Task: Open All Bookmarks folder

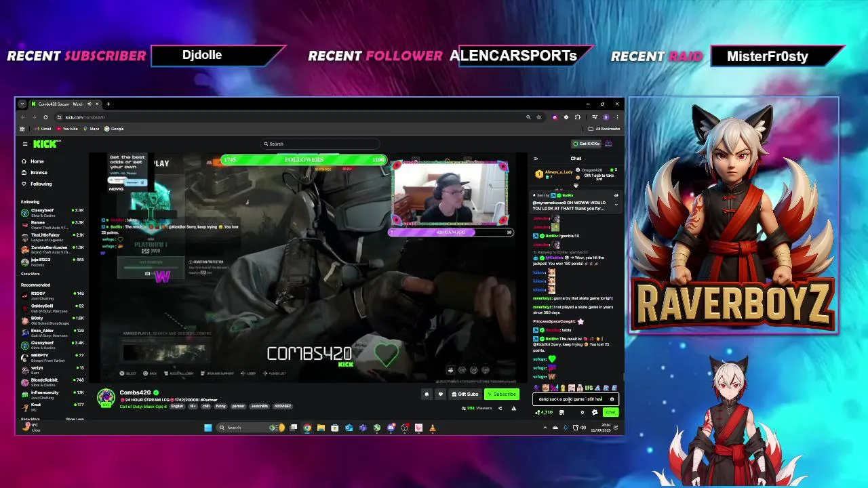Action: pyautogui.click(x=604, y=129)
